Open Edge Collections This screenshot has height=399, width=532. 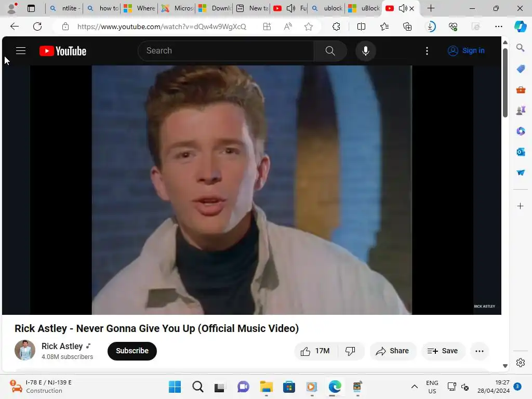point(407,26)
